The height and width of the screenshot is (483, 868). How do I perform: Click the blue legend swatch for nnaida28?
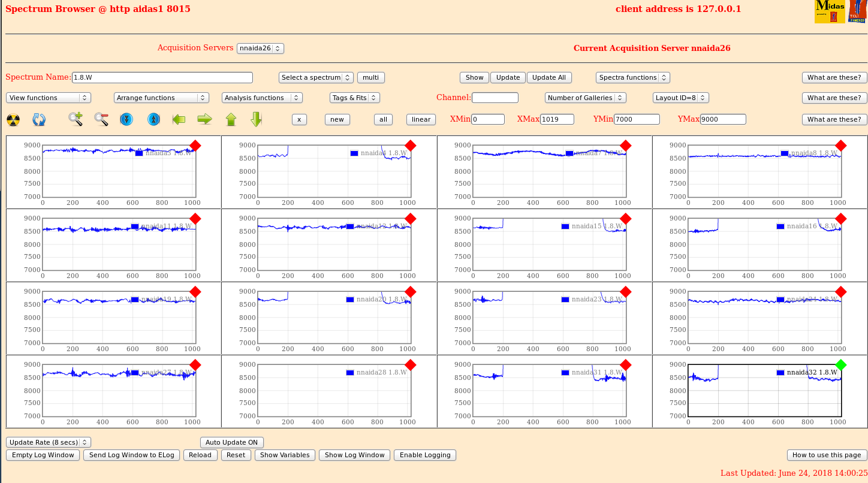(x=350, y=372)
